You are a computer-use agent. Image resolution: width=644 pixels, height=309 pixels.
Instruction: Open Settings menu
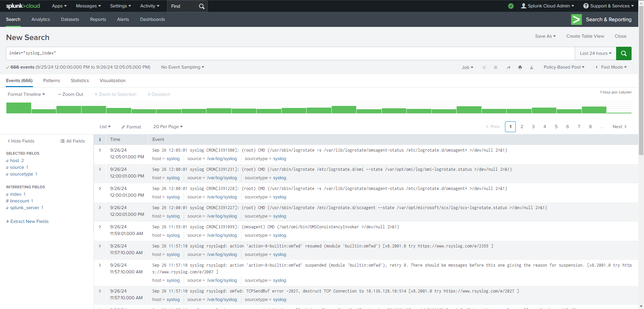[x=121, y=6]
